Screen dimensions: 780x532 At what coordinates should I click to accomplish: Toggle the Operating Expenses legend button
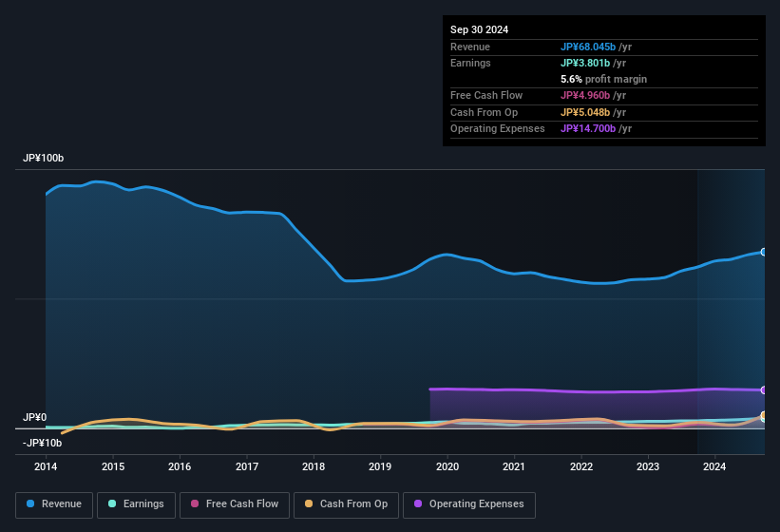point(468,504)
